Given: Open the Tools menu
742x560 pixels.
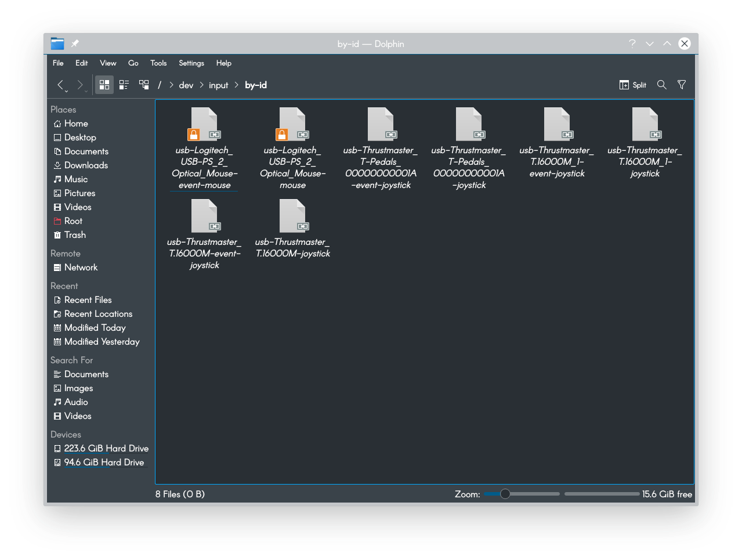Looking at the screenshot, I should [x=158, y=63].
